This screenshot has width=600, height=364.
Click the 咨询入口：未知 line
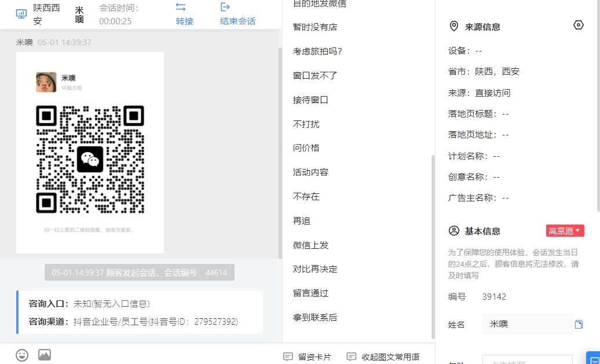89,304
